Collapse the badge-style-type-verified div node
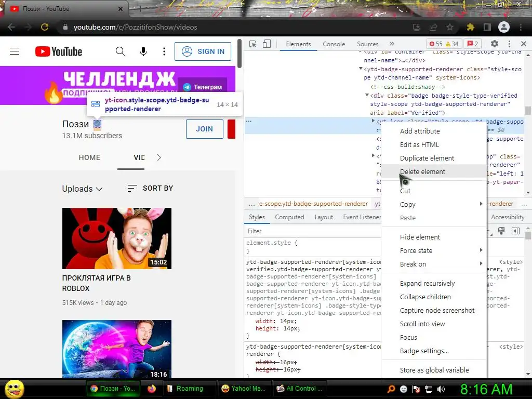The width and height of the screenshot is (532, 399). point(367,96)
